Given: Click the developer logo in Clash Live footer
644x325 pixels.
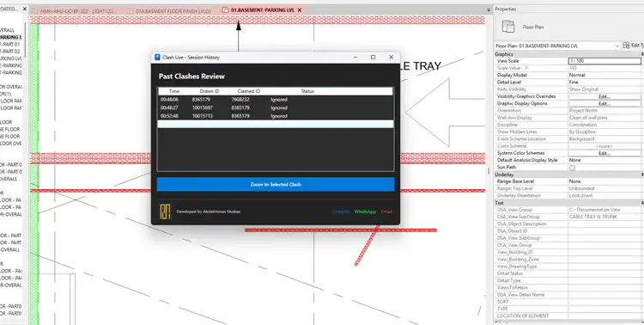Looking at the screenshot, I should tap(165, 212).
